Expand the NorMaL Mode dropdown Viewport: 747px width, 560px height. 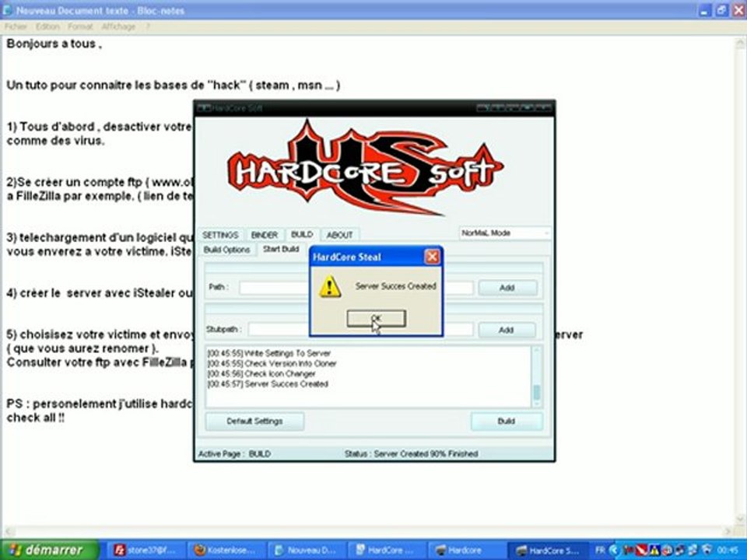point(505,233)
